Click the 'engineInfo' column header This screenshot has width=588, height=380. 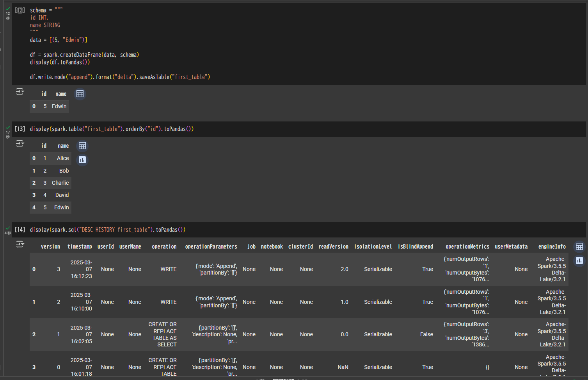click(552, 247)
